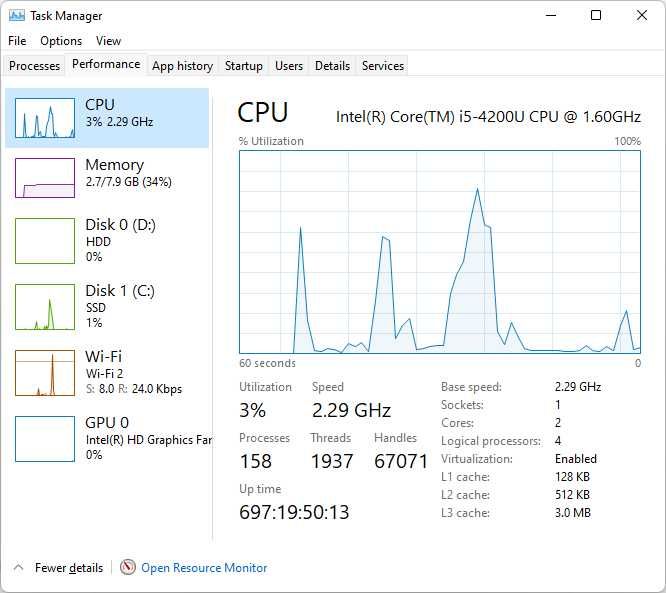This screenshot has height=593, width=666.
Task: Select the Wi-Fi network graph
Action: click(45, 372)
